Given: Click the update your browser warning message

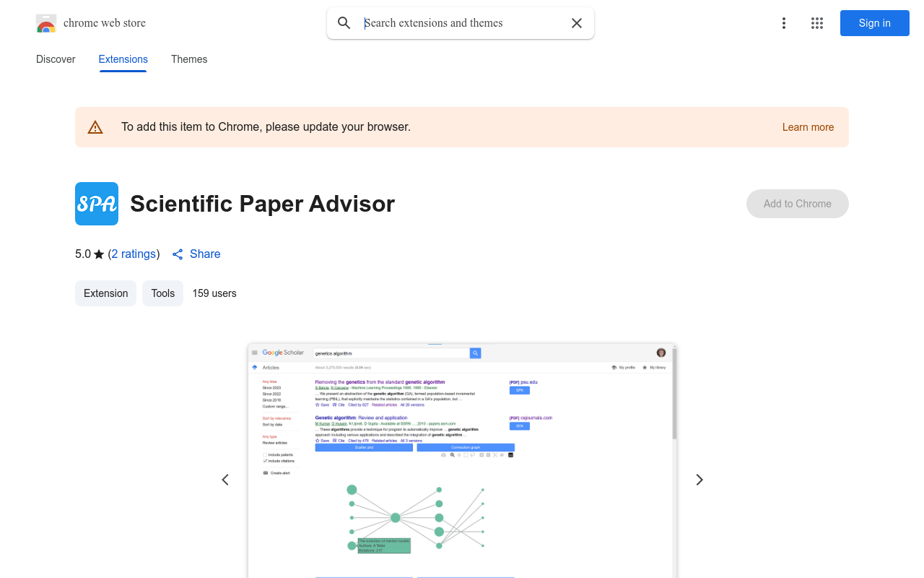Looking at the screenshot, I should point(266,127).
